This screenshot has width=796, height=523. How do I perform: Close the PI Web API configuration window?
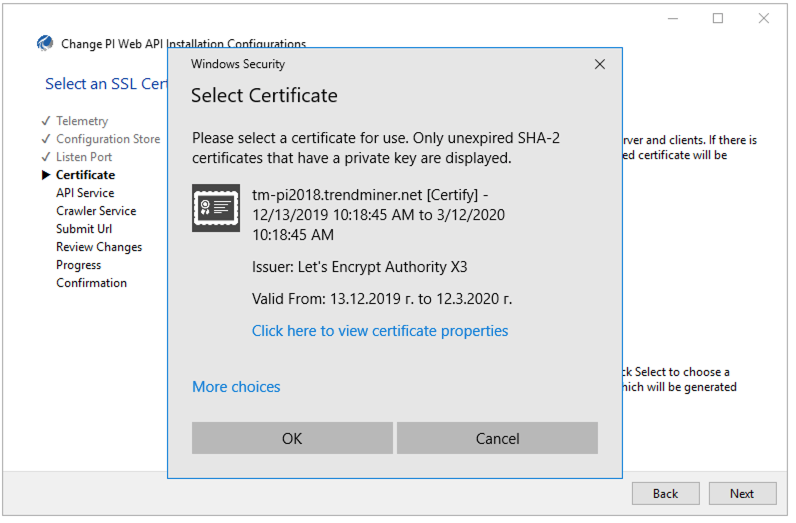point(764,18)
